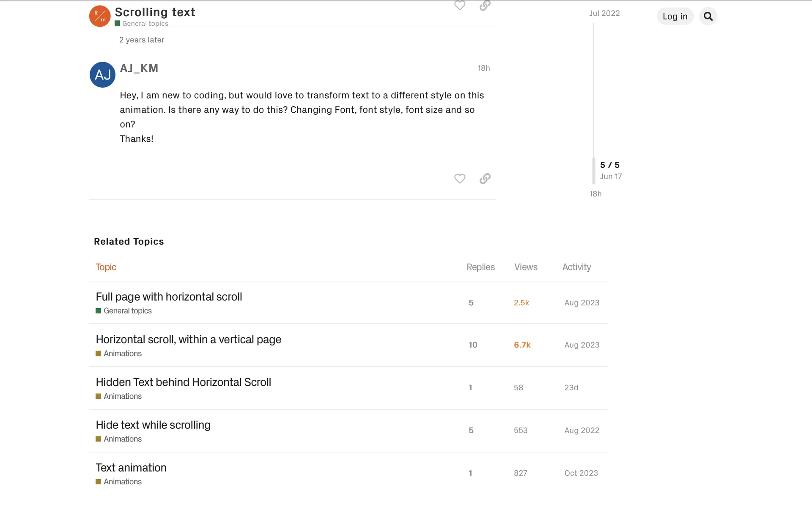Image resolution: width=812 pixels, height=508 pixels.
Task: Click the link icon at page top
Action: tap(485, 5)
